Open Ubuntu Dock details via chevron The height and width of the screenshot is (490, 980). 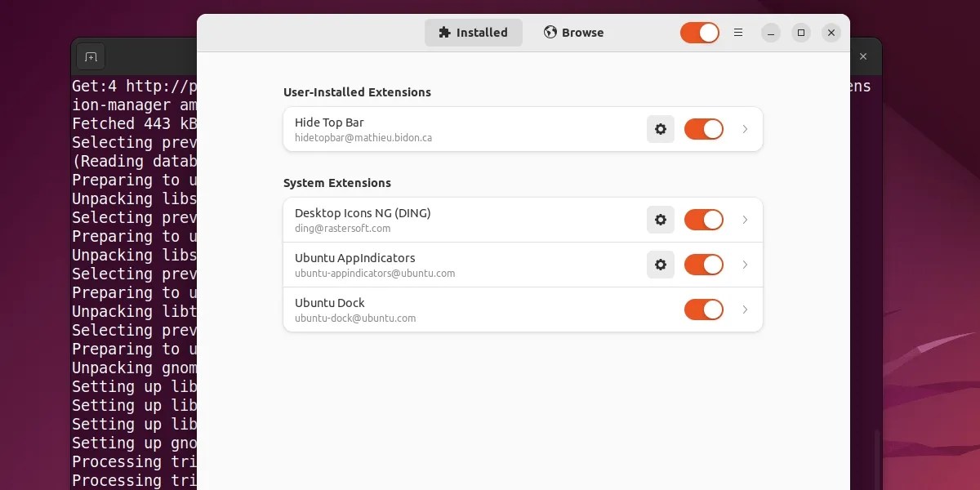[745, 310]
